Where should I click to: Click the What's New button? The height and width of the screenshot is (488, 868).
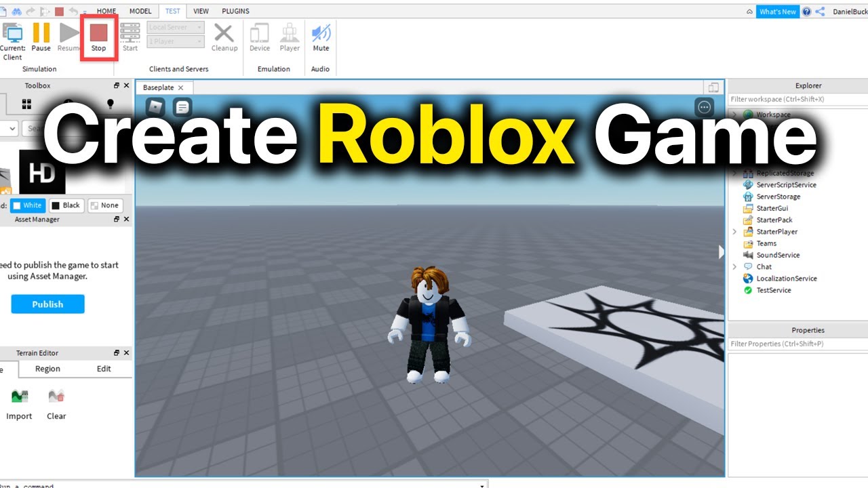[x=778, y=12]
